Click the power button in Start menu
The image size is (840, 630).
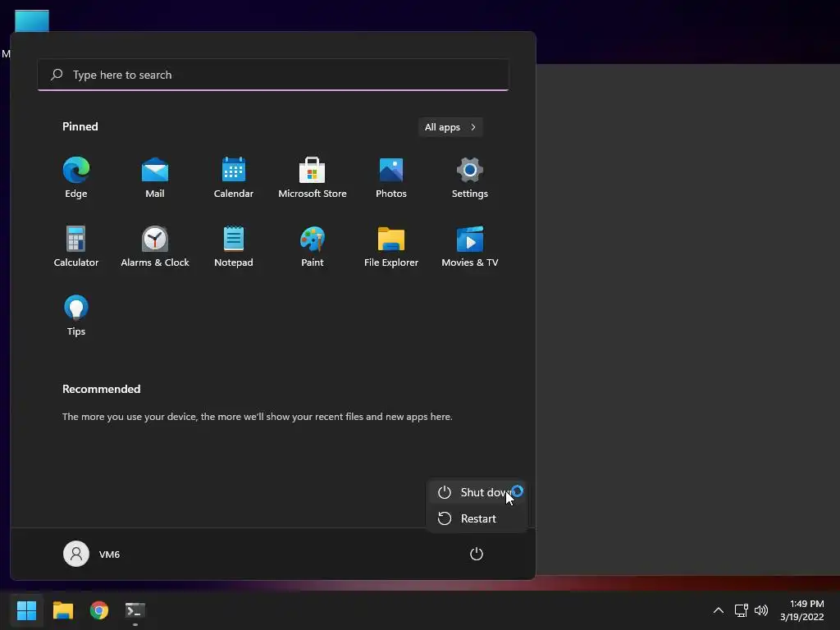tap(477, 554)
